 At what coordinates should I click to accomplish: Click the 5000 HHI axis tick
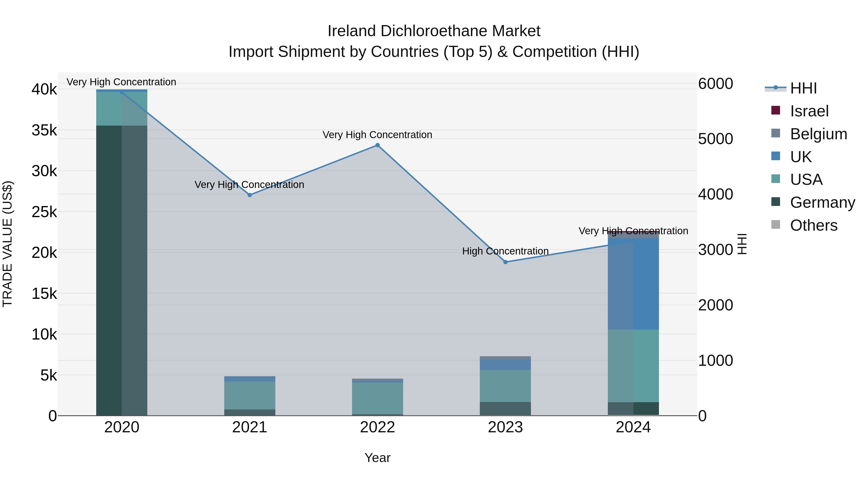[716, 139]
